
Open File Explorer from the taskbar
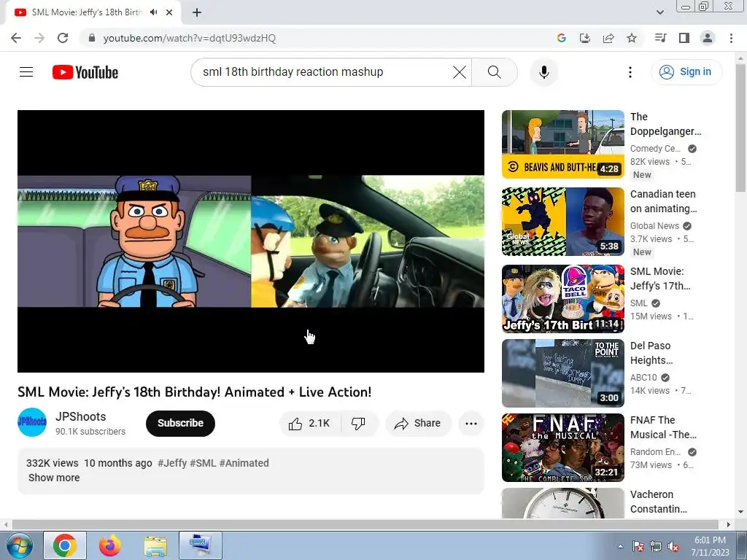[x=155, y=545]
